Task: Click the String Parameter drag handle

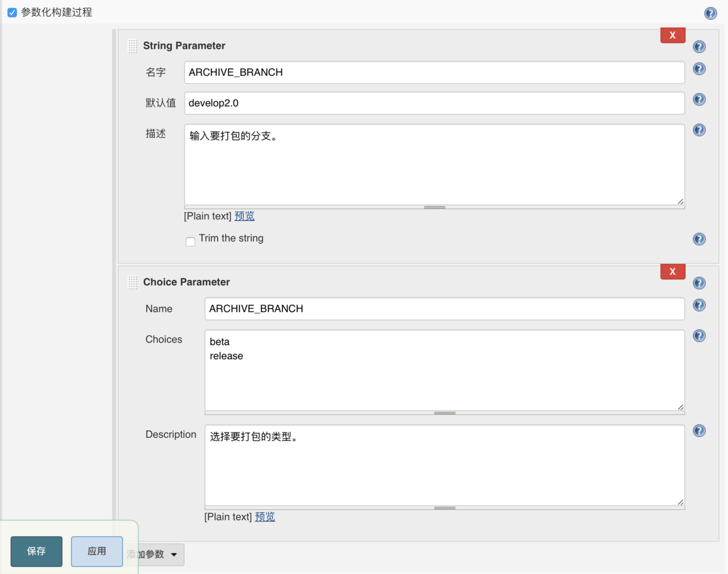Action: click(133, 46)
